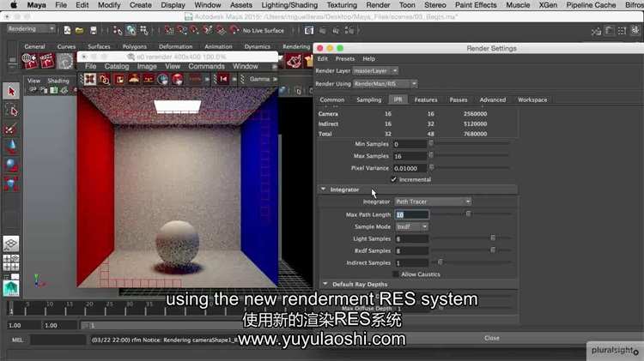Screen dimensions: 644x361
Task: Enable the Allow Caustics checkbox
Action: coord(396,274)
